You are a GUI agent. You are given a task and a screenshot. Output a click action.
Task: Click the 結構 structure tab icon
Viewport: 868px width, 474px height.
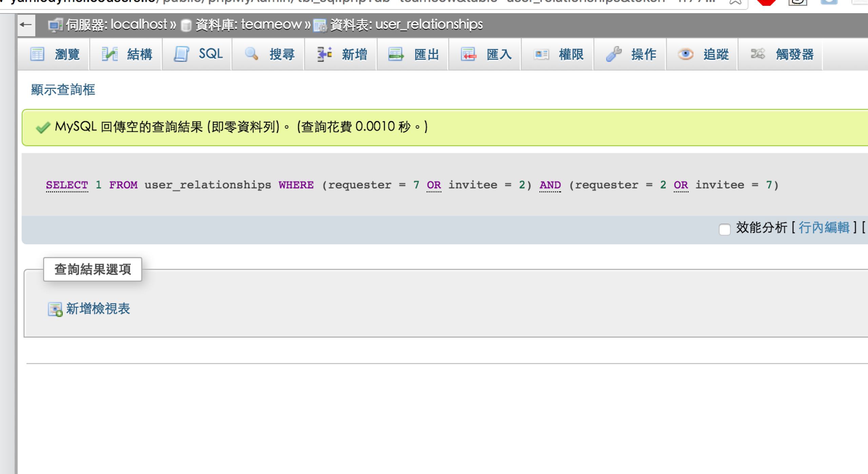coord(110,54)
